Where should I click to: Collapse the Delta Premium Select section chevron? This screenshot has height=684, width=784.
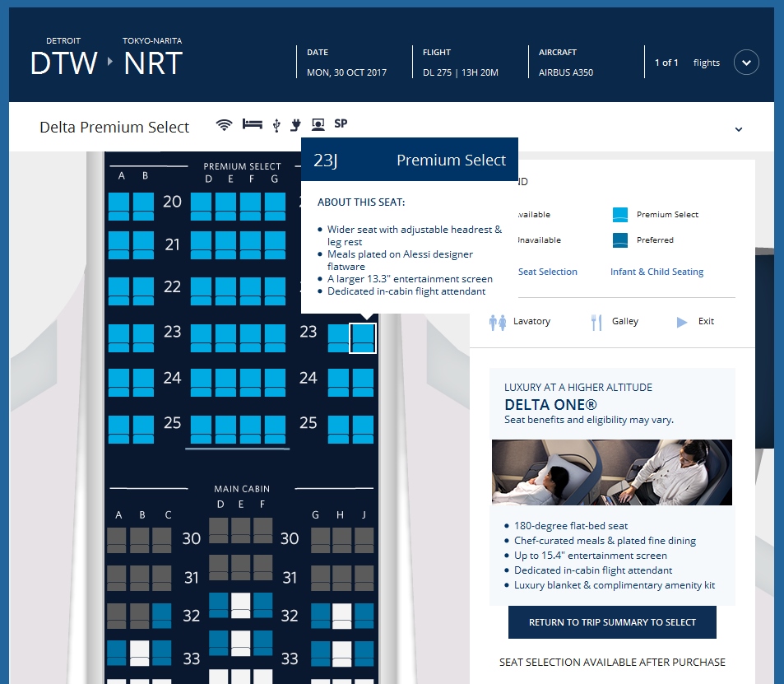pos(738,128)
